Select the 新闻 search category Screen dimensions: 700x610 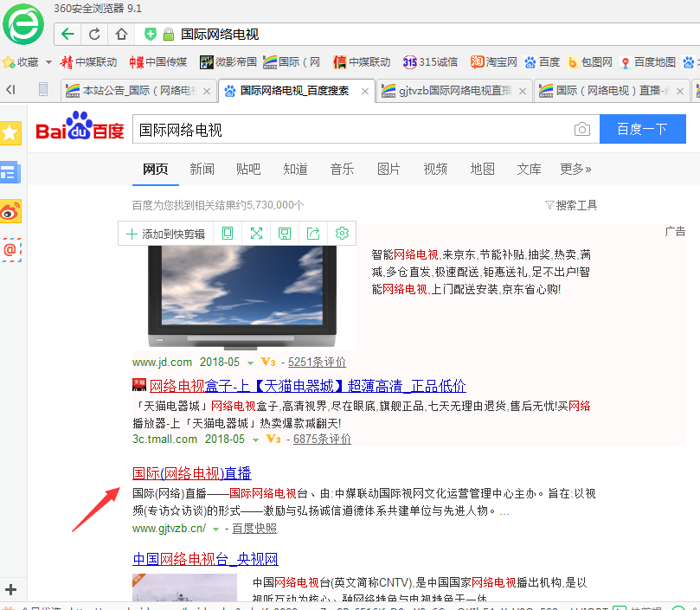pos(202,170)
